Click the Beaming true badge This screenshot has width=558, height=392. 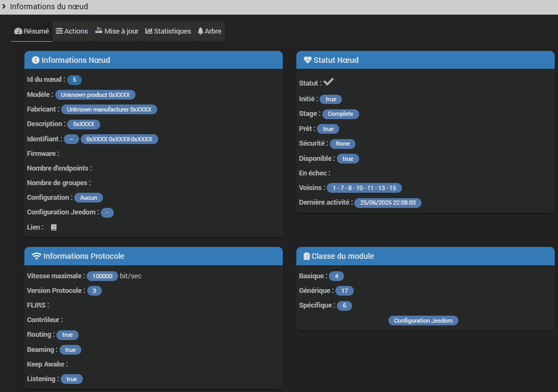70,350
